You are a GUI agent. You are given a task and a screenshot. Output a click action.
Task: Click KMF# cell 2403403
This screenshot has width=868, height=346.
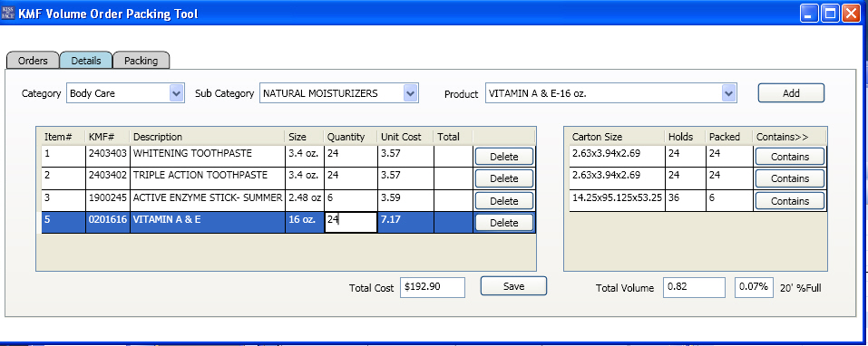click(108, 156)
